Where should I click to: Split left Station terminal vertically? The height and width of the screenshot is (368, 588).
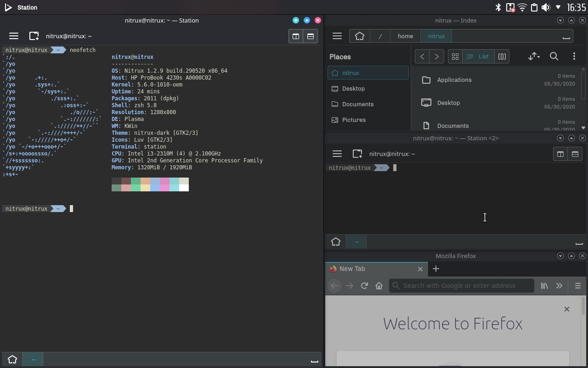pyautogui.click(x=296, y=36)
